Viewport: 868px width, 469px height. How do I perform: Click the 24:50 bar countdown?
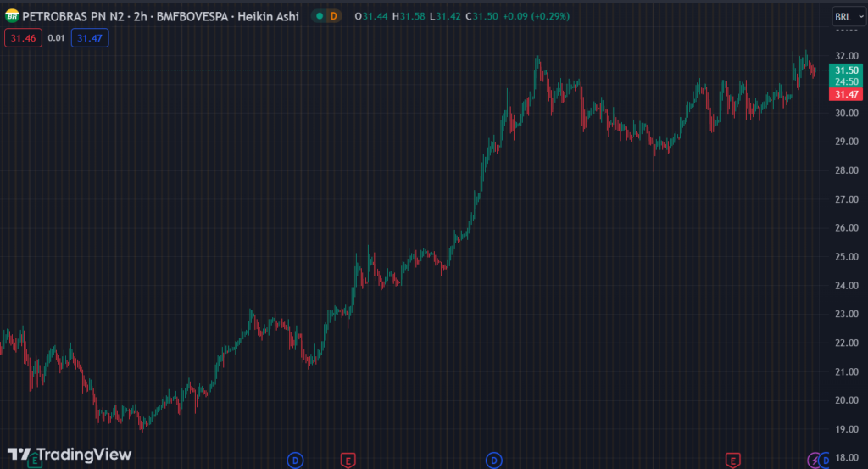846,81
